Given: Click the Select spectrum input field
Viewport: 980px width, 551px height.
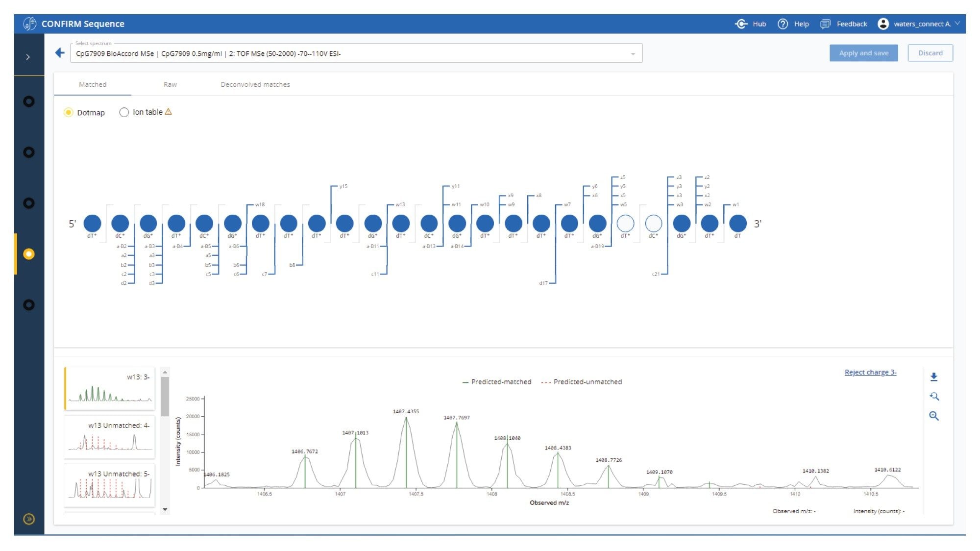Looking at the screenshot, I should pos(356,53).
